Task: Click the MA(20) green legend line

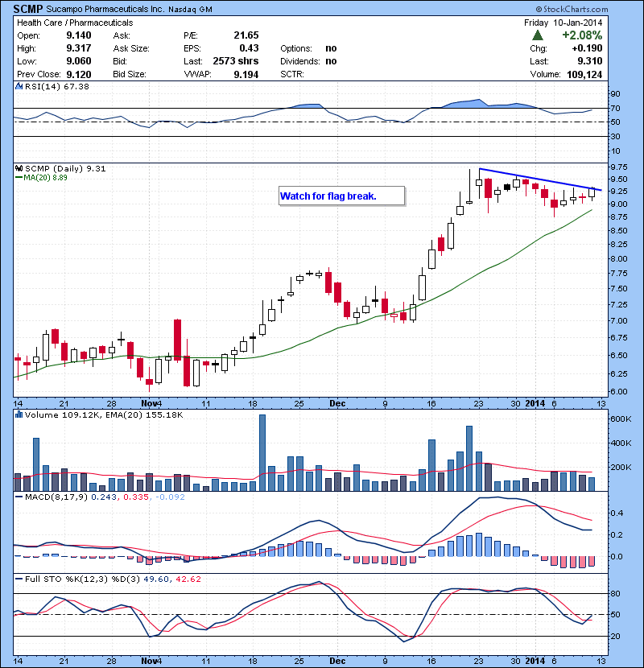Action: (x=19, y=178)
